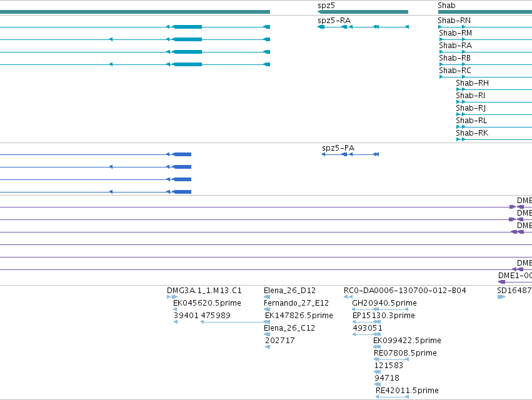Select the Shab-RH transcript label
Screen dimensions: 532x400
click(472, 83)
